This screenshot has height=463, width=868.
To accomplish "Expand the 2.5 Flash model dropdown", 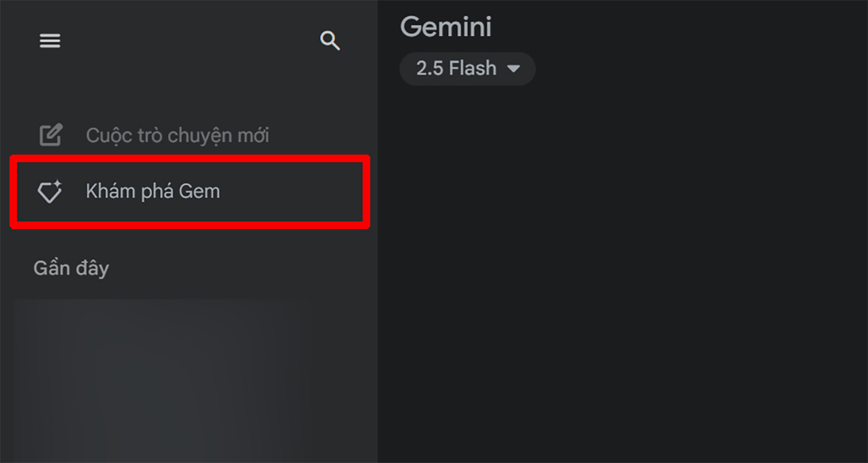I will coord(467,68).
